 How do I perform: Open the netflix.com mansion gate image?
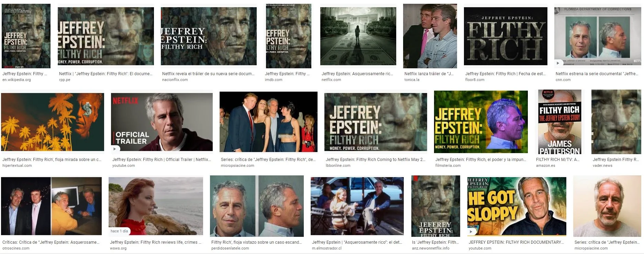pos(358,36)
